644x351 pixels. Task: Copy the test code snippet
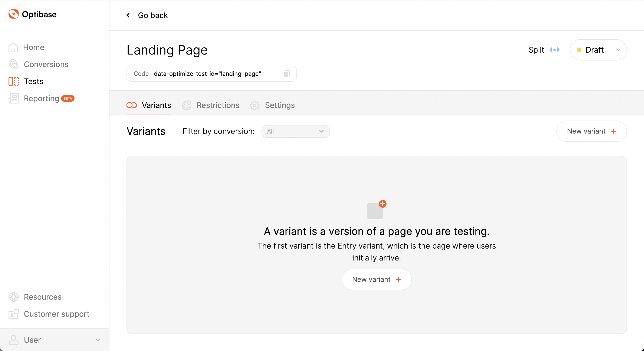click(x=286, y=73)
